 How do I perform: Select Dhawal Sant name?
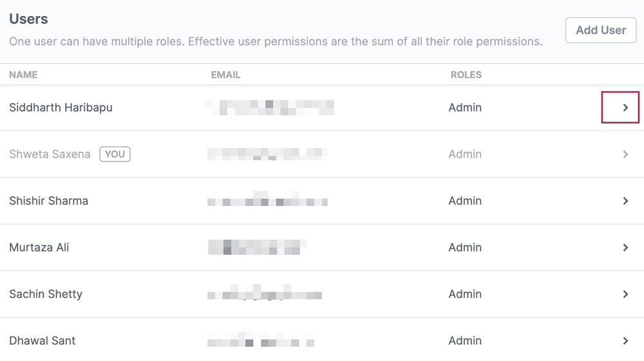point(43,341)
